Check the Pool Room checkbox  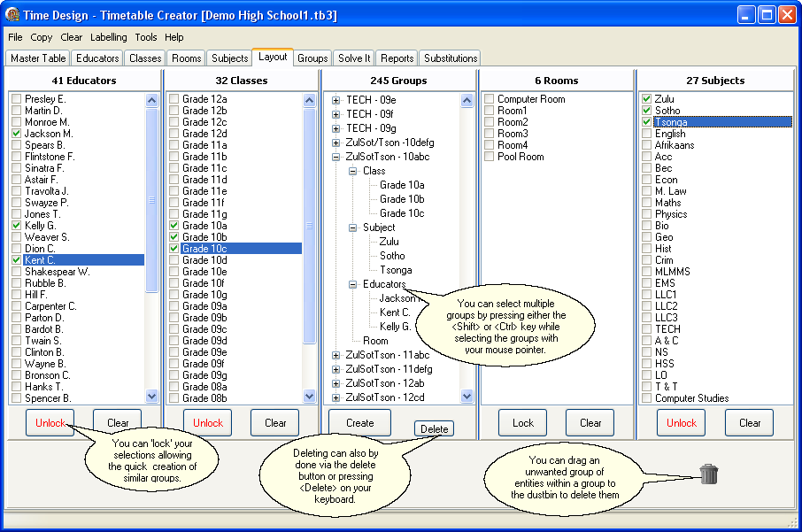tap(489, 157)
